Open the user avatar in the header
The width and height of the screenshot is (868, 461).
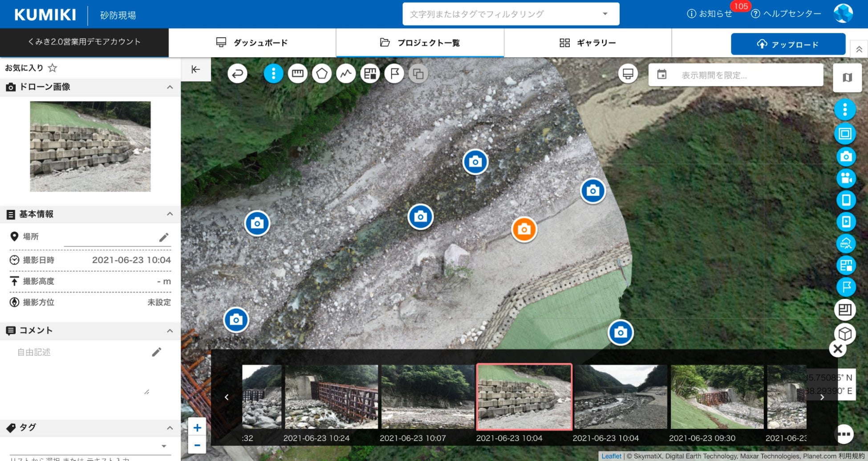[x=843, y=13]
